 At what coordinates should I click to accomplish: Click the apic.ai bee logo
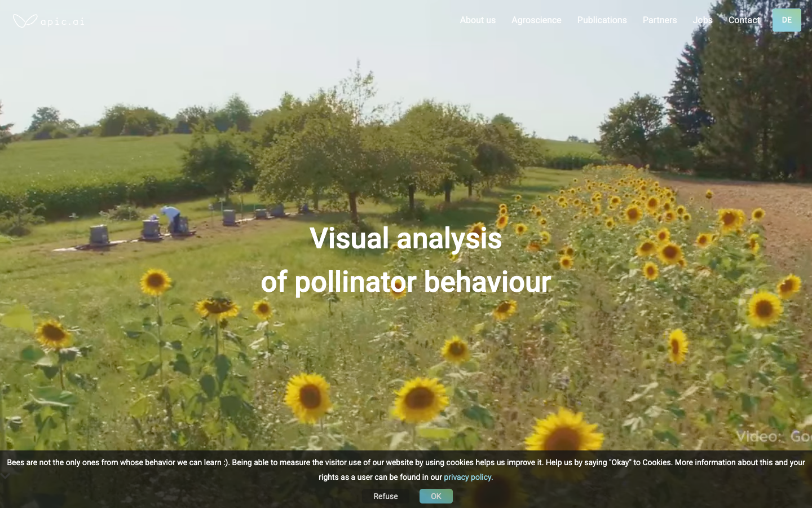48,21
